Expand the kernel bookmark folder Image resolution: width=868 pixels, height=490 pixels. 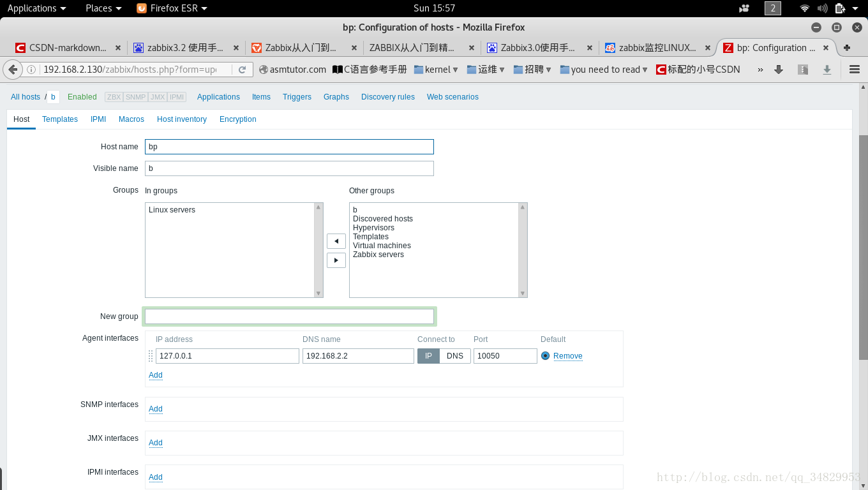[436, 70]
